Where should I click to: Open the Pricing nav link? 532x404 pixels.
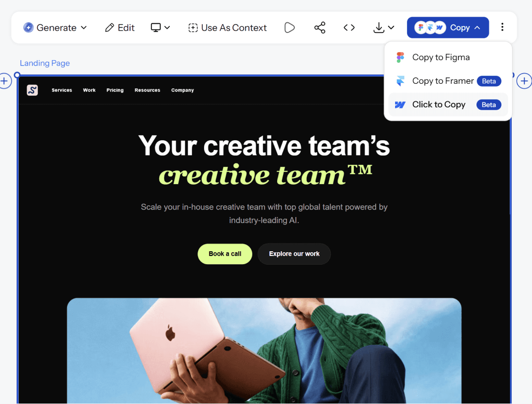pos(115,90)
